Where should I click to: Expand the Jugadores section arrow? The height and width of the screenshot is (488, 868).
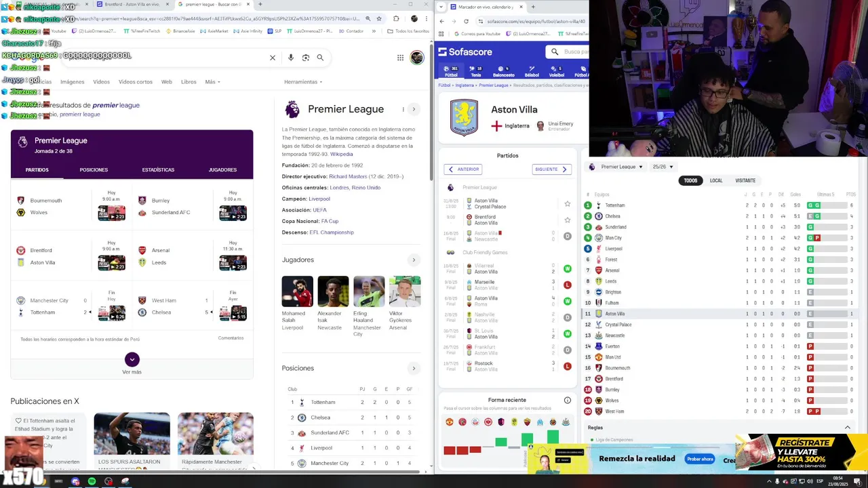[414, 260]
